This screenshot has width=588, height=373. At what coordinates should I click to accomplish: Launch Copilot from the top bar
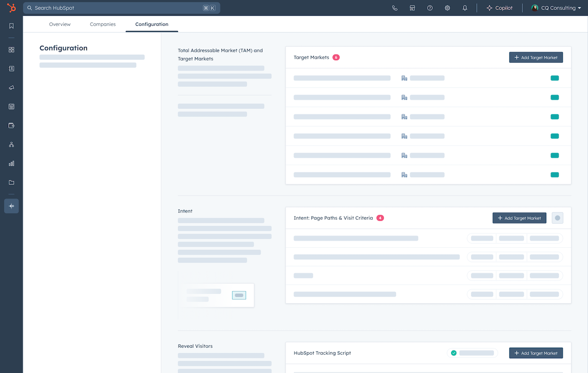pos(499,8)
